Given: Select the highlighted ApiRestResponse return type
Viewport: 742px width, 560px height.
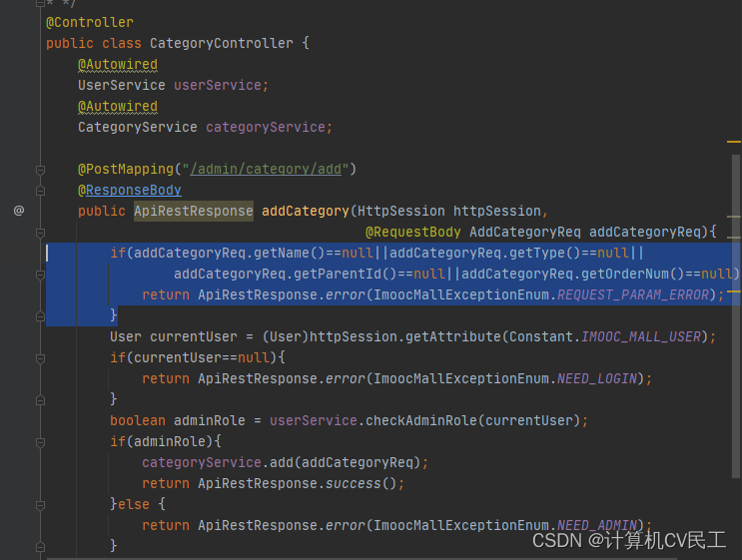Looking at the screenshot, I should [194, 211].
